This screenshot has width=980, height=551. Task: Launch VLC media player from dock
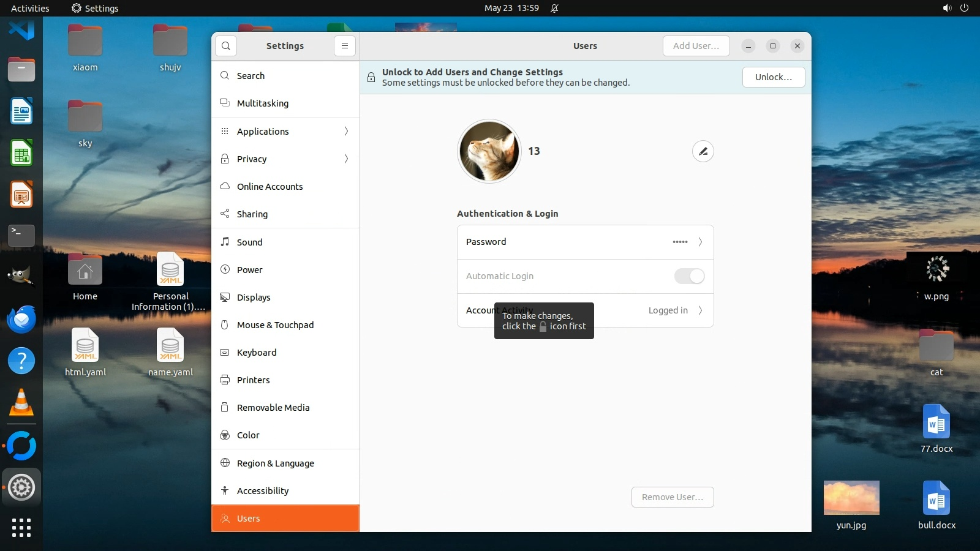pyautogui.click(x=21, y=403)
